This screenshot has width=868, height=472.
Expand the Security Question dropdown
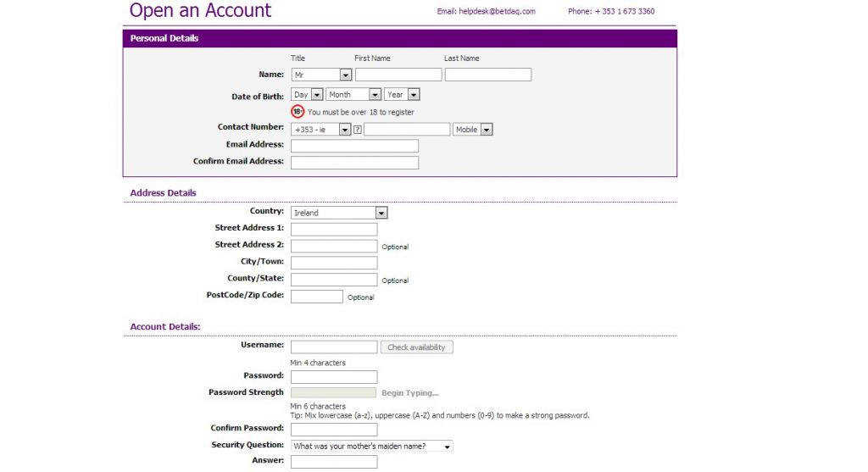click(x=371, y=446)
